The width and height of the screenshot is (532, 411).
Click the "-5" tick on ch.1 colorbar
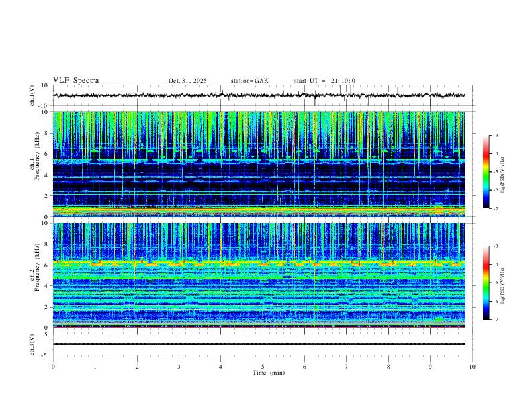pos(495,172)
